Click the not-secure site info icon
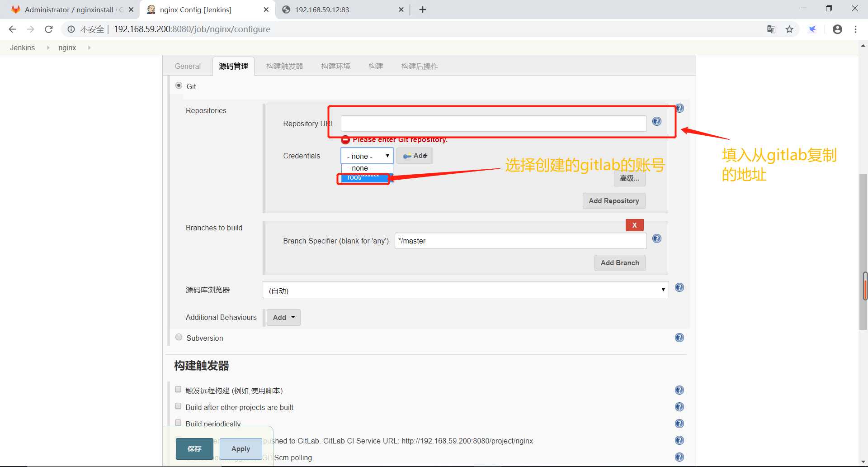Image resolution: width=868 pixels, height=467 pixels. [x=71, y=29]
